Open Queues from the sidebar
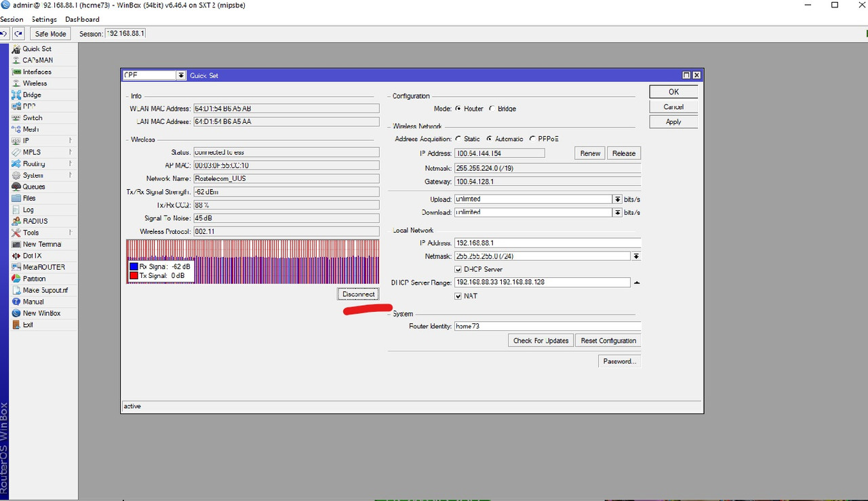This screenshot has width=868, height=501. point(34,187)
